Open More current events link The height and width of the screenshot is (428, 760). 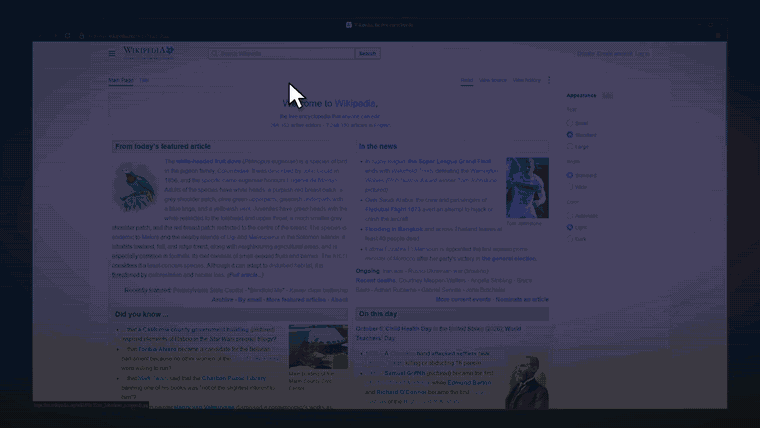click(x=463, y=300)
